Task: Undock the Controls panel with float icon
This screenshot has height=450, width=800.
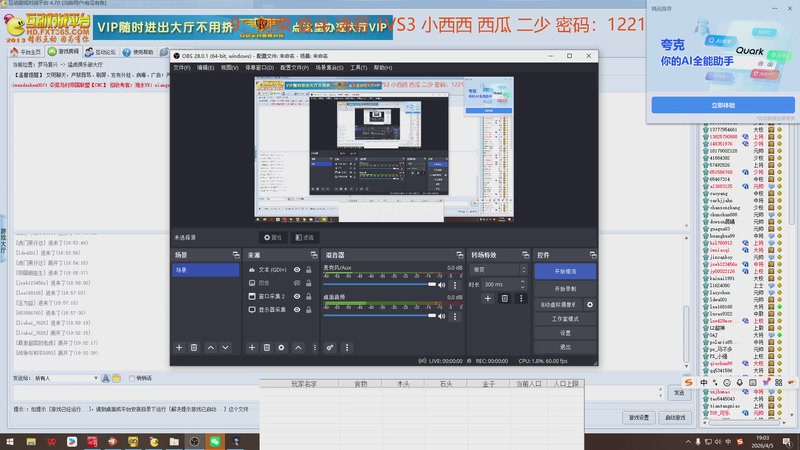Action: tap(593, 255)
